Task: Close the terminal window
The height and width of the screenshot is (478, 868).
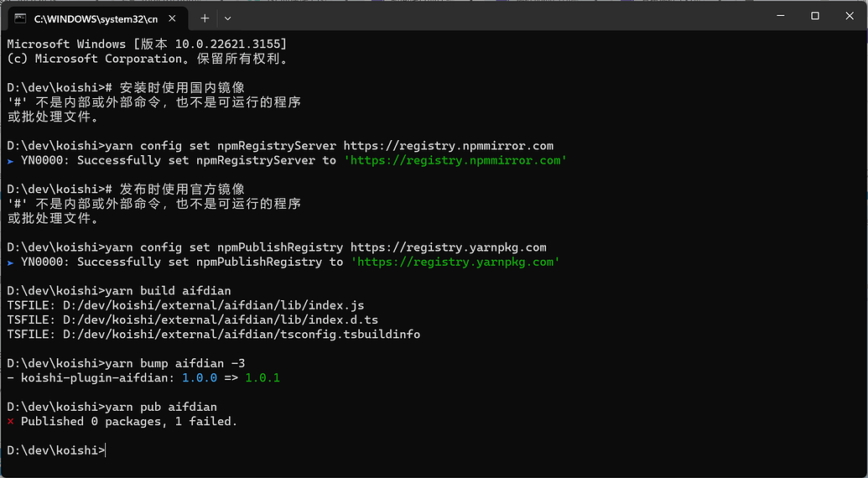Action: pyautogui.click(x=850, y=16)
